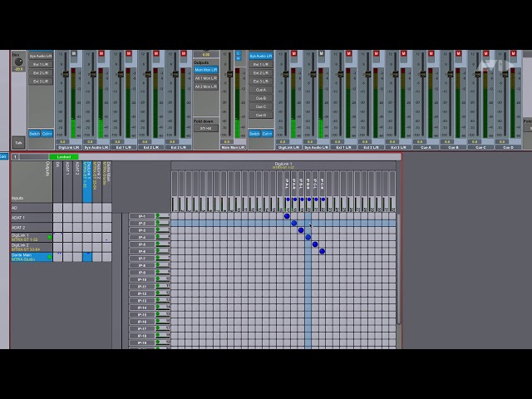Click the blue Dante Main to DigiLink 1 cell
The height and width of the screenshot is (399, 532).
point(87,257)
